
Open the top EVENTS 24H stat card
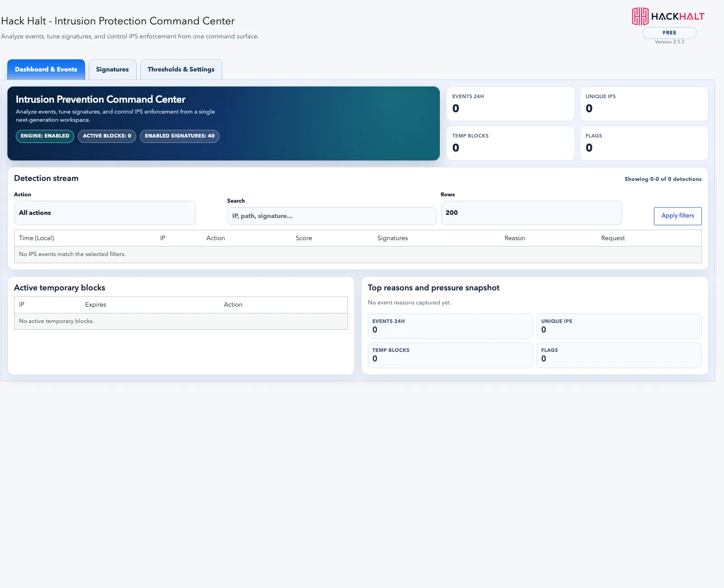[510, 104]
